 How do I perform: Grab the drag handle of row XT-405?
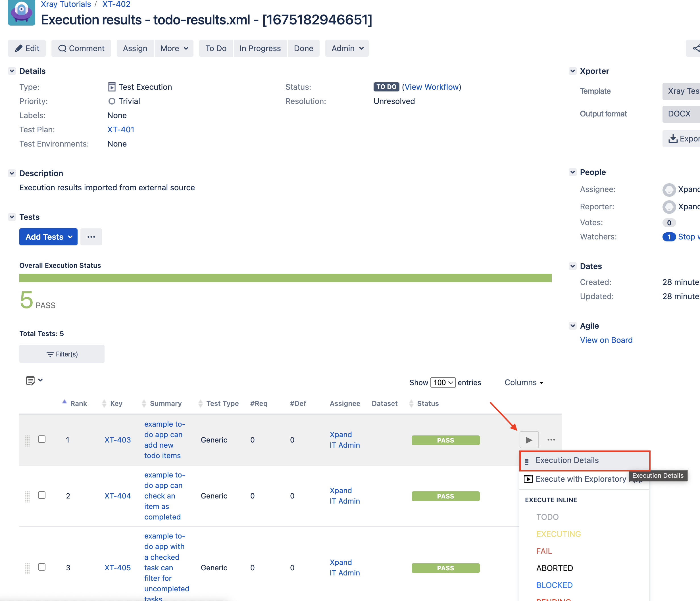[x=27, y=568]
